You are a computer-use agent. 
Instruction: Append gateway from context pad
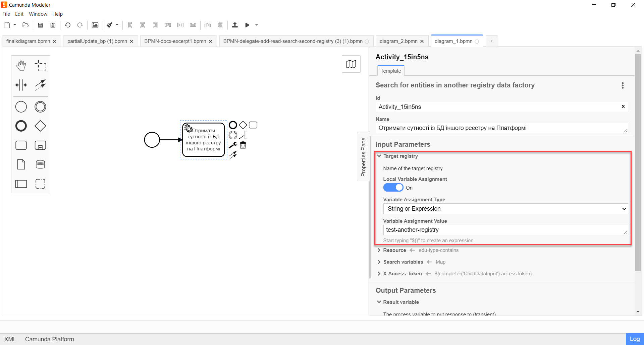[x=243, y=125]
